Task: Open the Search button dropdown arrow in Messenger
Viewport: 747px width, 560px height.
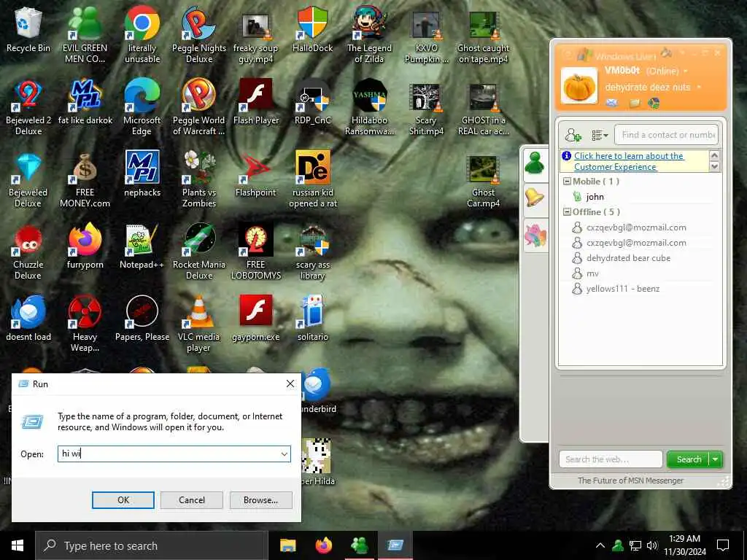Action: click(715, 459)
